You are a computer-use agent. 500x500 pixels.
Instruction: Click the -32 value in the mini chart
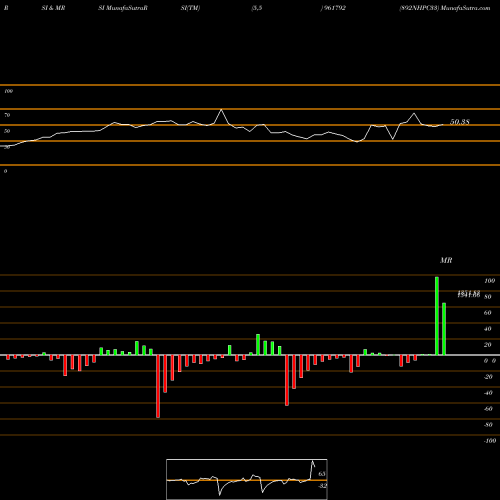[322, 486]
